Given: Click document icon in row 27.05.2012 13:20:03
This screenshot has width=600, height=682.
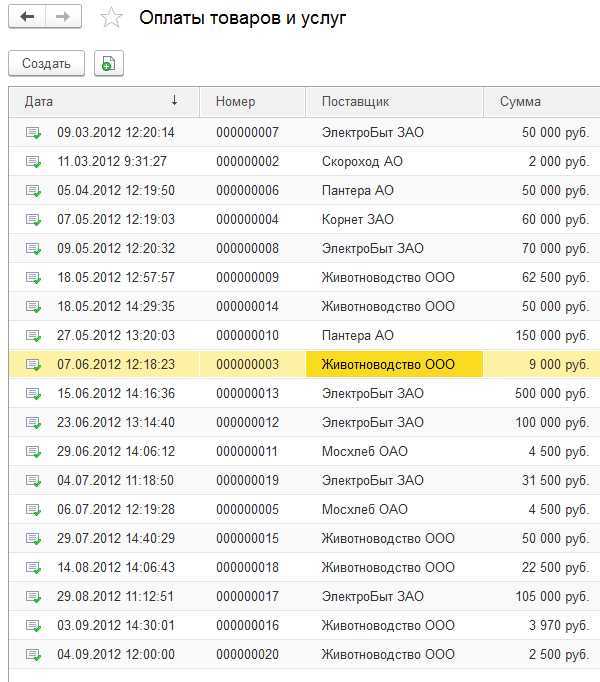Looking at the screenshot, I should 34,336.
